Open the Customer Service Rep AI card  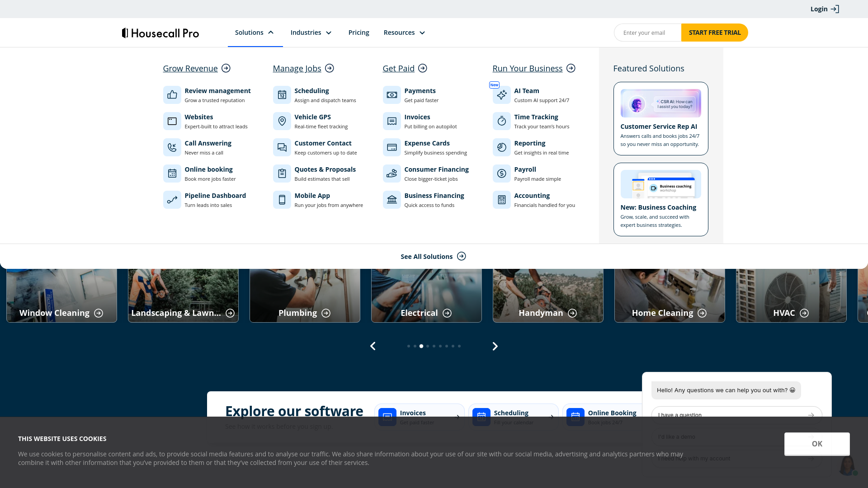tap(660, 118)
